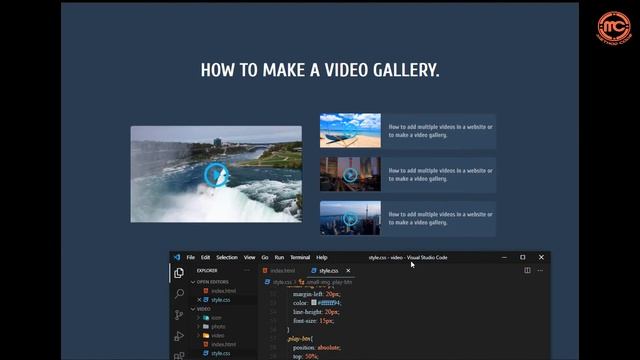Open the Explorer icon in VS Code activity bar
The height and width of the screenshot is (360, 640).
click(179, 273)
